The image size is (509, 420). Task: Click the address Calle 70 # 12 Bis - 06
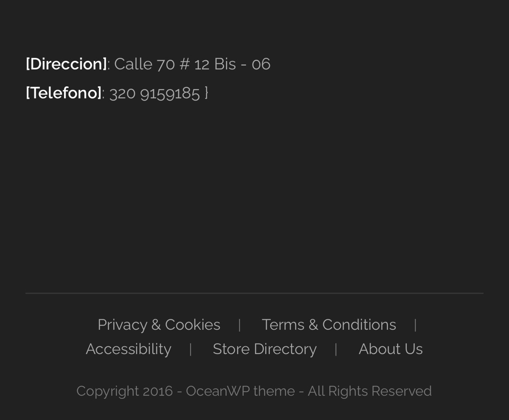pyautogui.click(x=192, y=64)
